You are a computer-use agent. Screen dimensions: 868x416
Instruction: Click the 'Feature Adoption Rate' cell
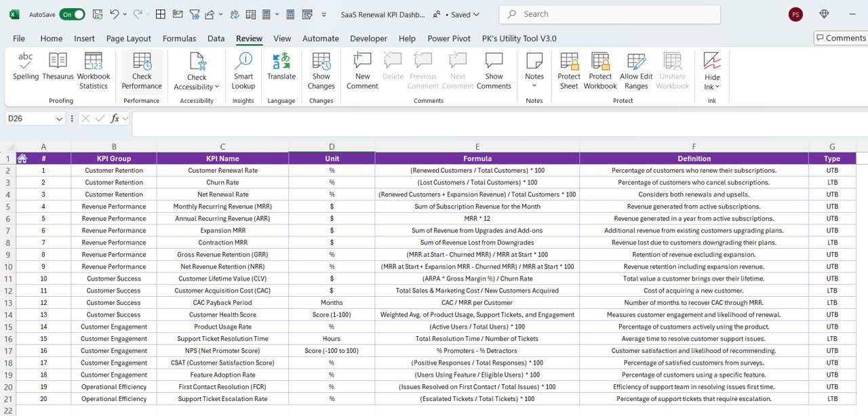(x=222, y=375)
